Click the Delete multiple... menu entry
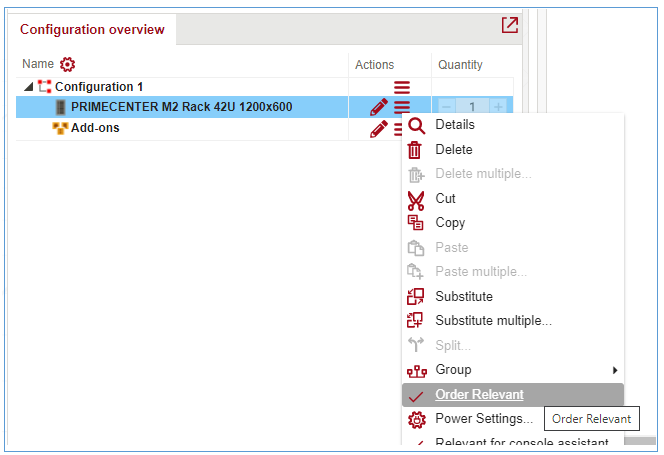664x455 pixels. (x=513, y=174)
